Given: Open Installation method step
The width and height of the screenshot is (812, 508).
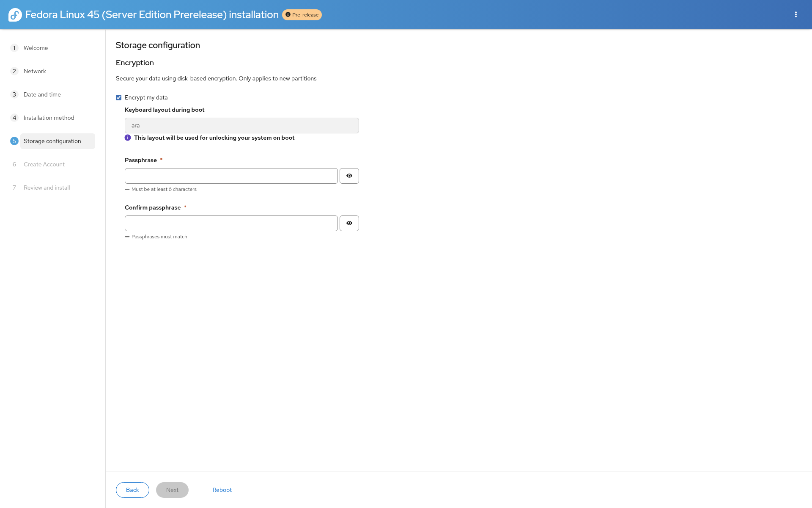Looking at the screenshot, I should (x=49, y=118).
